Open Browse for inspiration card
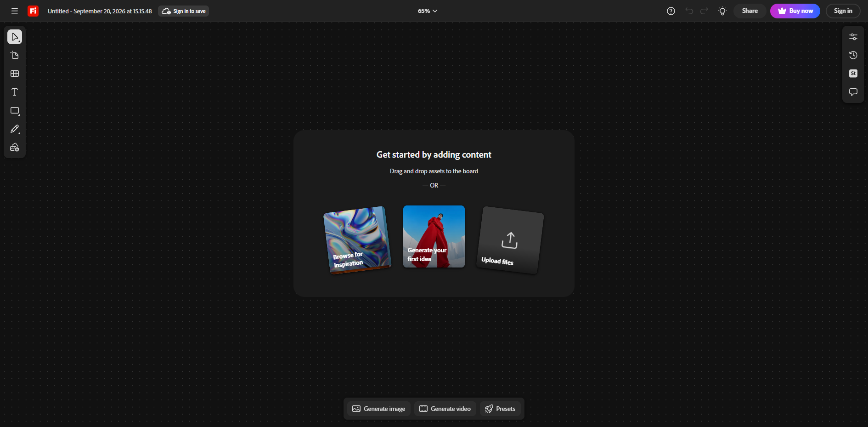Image resolution: width=868 pixels, height=427 pixels. pyautogui.click(x=357, y=240)
